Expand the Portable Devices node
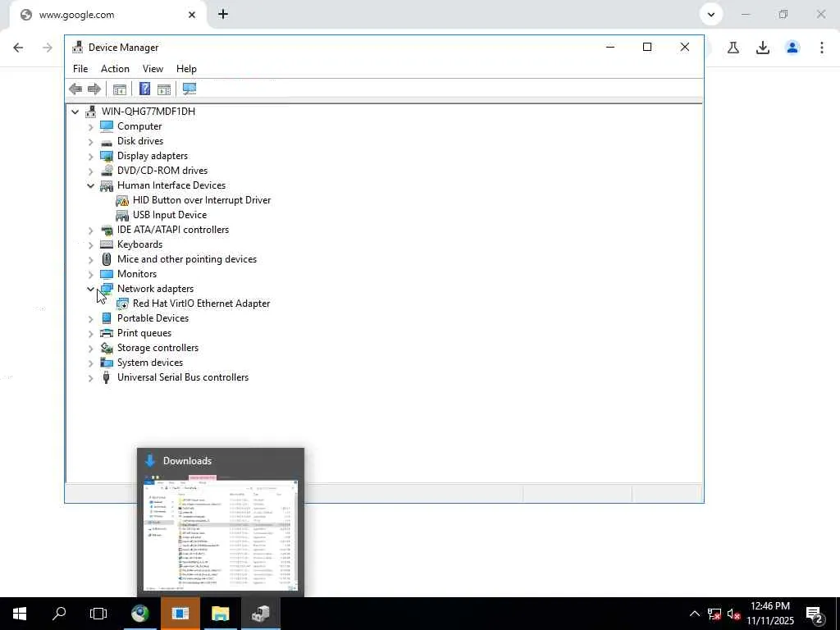This screenshot has height=630, width=840. point(90,319)
